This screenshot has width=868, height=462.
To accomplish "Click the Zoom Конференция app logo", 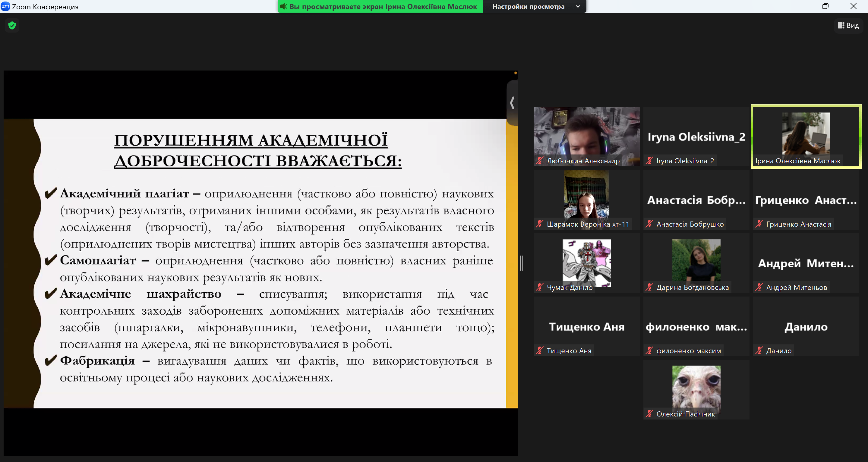I will point(5,6).
